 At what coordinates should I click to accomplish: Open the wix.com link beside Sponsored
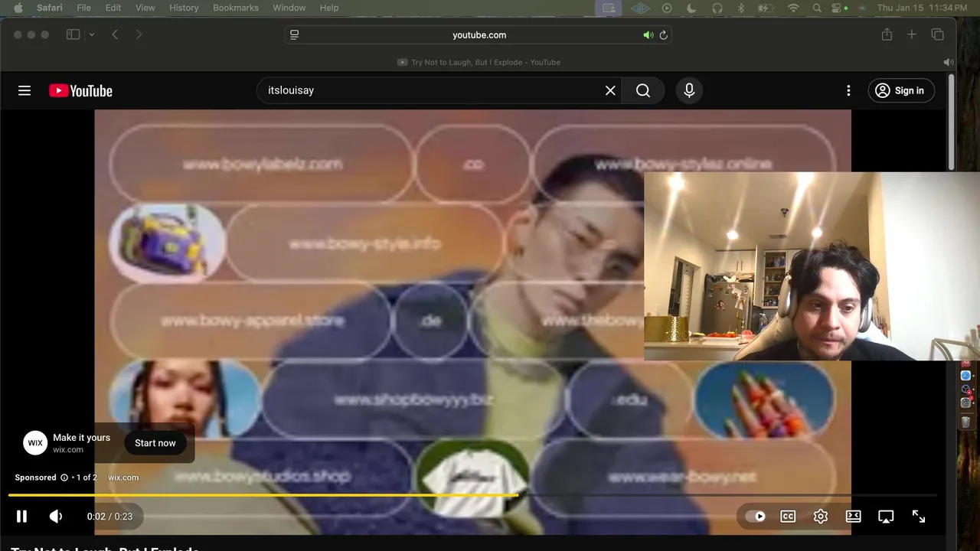tap(123, 478)
